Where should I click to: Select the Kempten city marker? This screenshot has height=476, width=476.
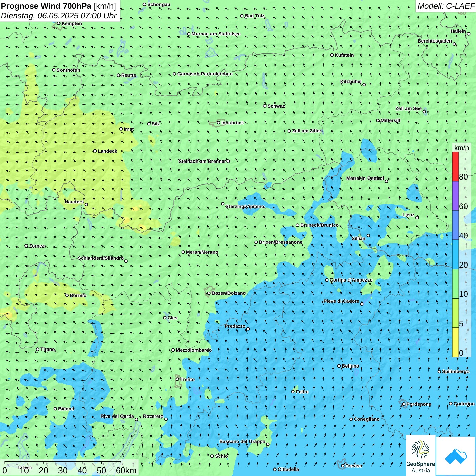58,23
